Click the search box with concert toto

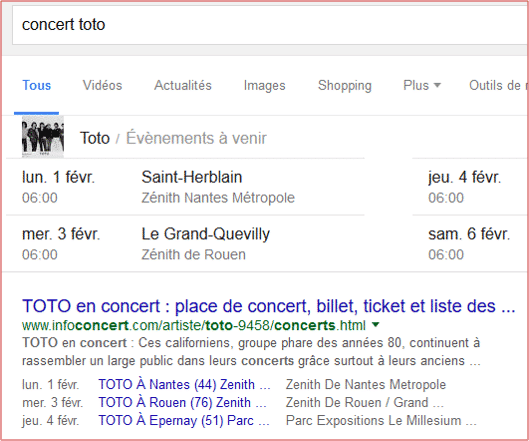click(270, 25)
